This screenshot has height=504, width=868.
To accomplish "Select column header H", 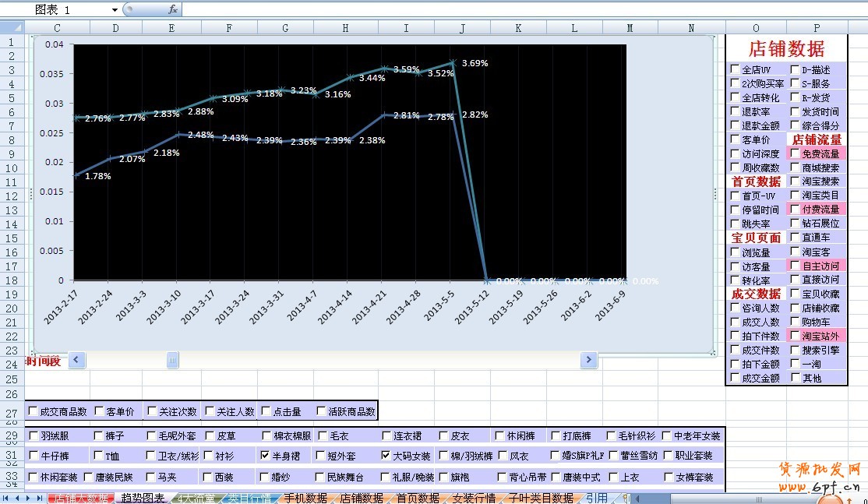I will pos(345,28).
